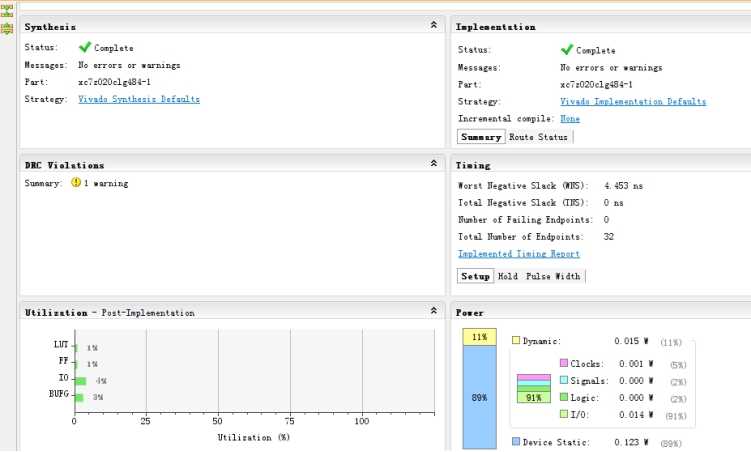751x452 pixels.
Task: Click the Collapse All sidebar icon
Action: (x=7, y=11)
